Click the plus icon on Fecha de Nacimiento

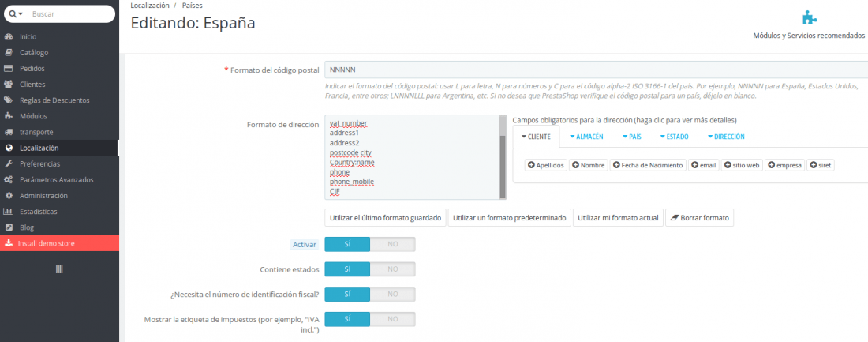pos(616,165)
